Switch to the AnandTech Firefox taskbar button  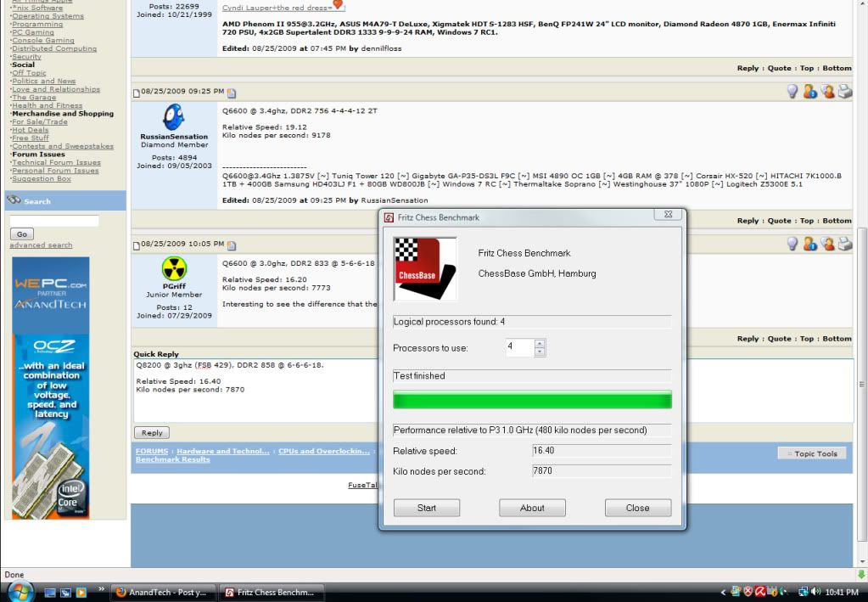[163, 593]
